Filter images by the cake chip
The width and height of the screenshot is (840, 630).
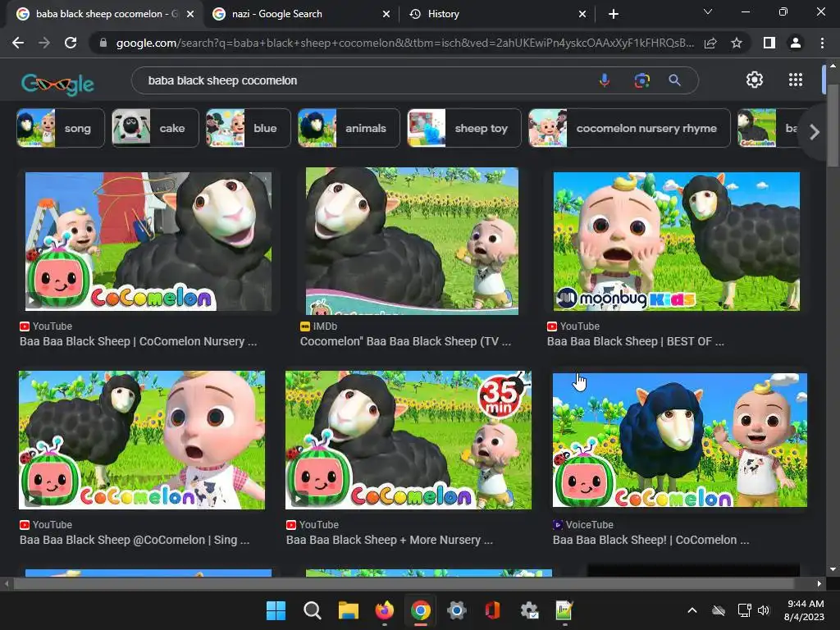tap(155, 128)
